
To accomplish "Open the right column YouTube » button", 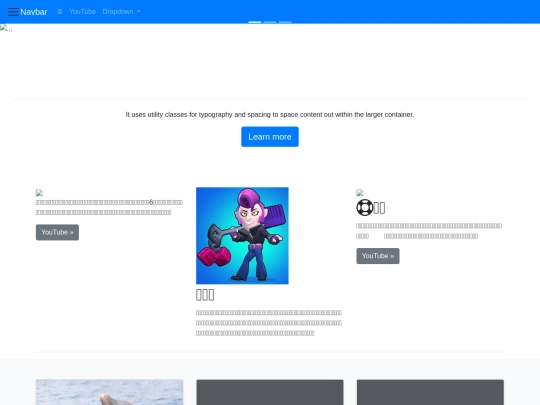I will click(378, 256).
